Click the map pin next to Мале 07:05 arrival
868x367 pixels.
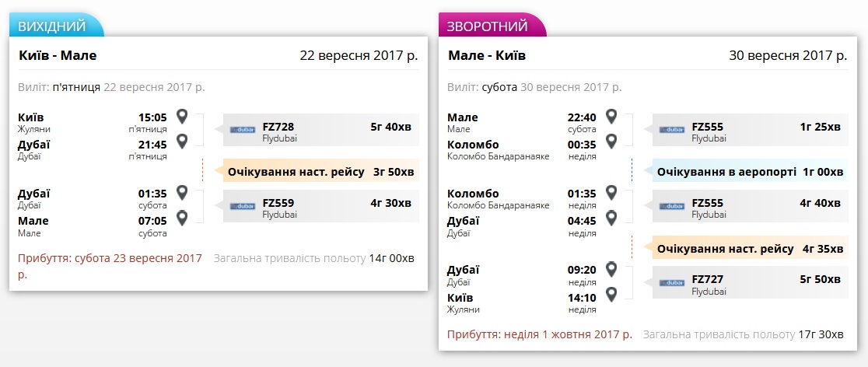(x=182, y=217)
